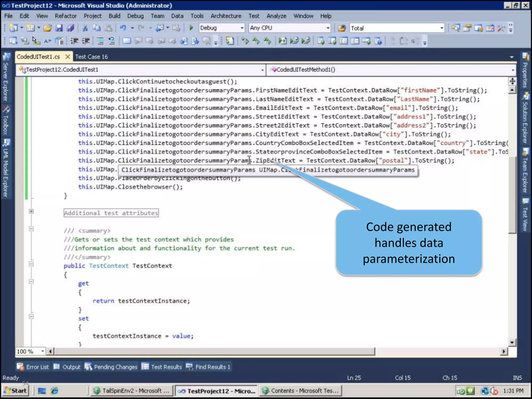The image size is (532, 399).
Task: Click the Undo arrow icon
Action: (x=123, y=28)
